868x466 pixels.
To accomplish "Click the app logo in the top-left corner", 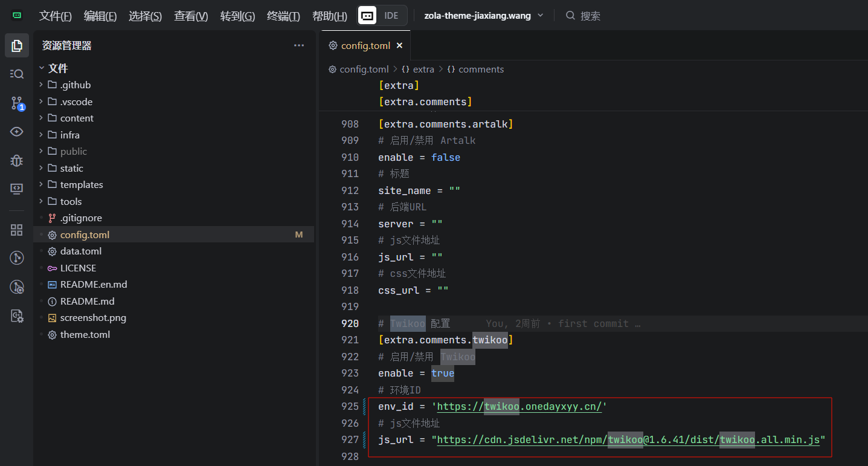I will (17, 16).
